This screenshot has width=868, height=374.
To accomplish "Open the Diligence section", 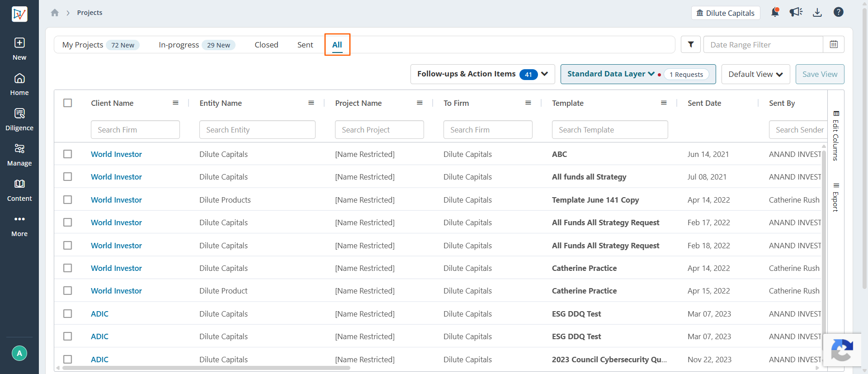I will click(x=19, y=119).
